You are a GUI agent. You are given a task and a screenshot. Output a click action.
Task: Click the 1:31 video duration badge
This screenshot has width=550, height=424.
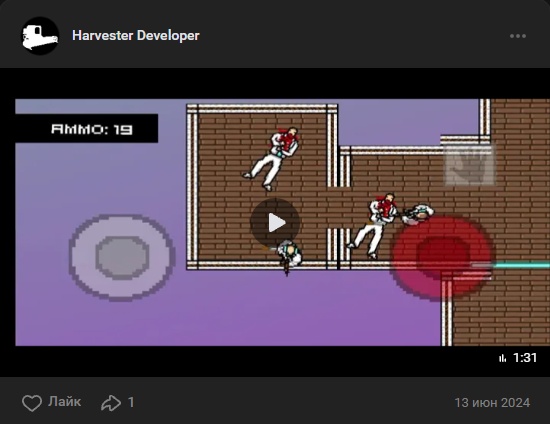pos(525,358)
